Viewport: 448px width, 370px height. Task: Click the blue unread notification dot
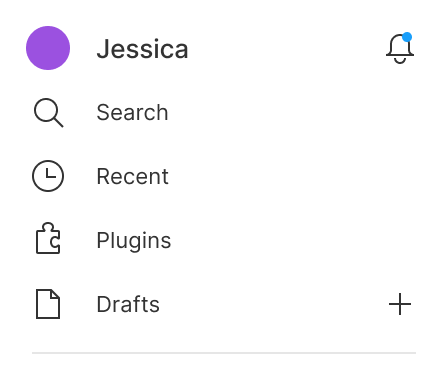(x=407, y=37)
